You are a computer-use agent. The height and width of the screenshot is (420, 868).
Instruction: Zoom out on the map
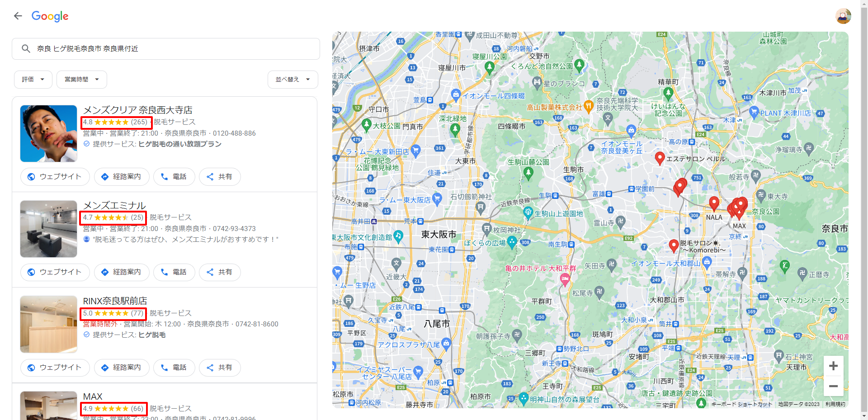coord(833,386)
